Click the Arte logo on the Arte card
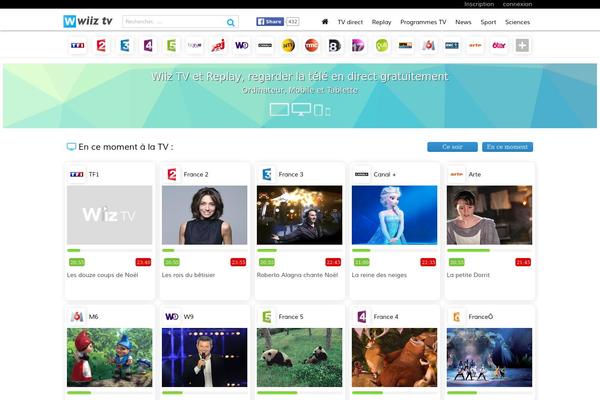Image resolution: width=600 pixels, height=400 pixels. tap(457, 174)
